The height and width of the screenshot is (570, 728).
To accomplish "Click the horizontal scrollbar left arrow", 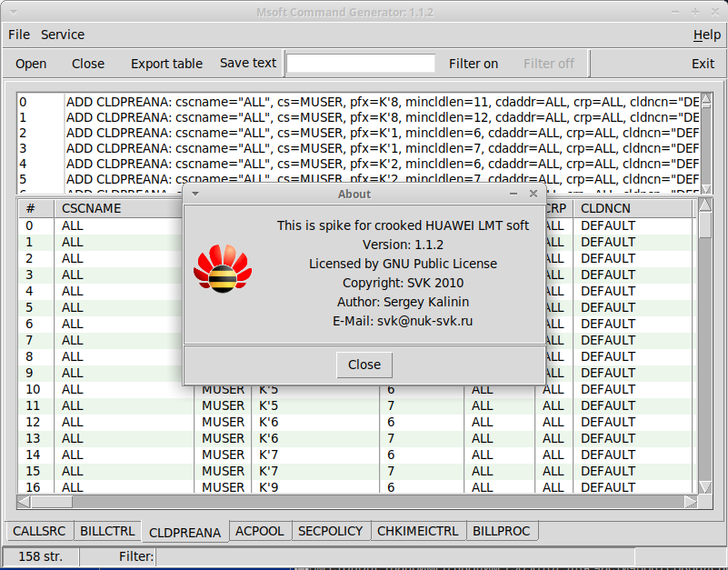I will pyautogui.click(x=25, y=502).
